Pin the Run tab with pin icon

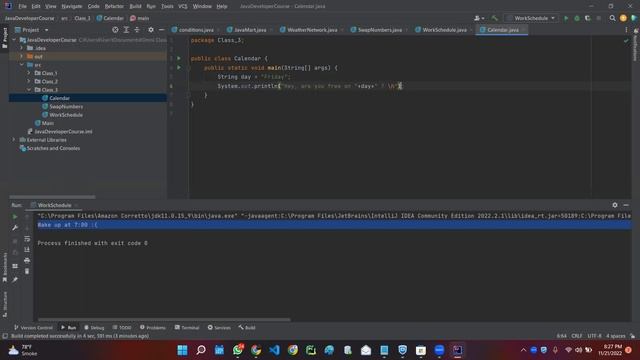click(15, 280)
